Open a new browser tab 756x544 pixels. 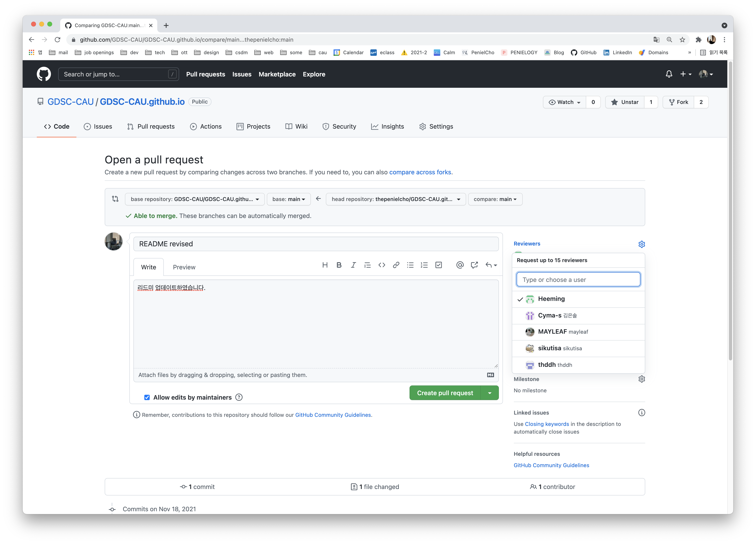click(166, 25)
